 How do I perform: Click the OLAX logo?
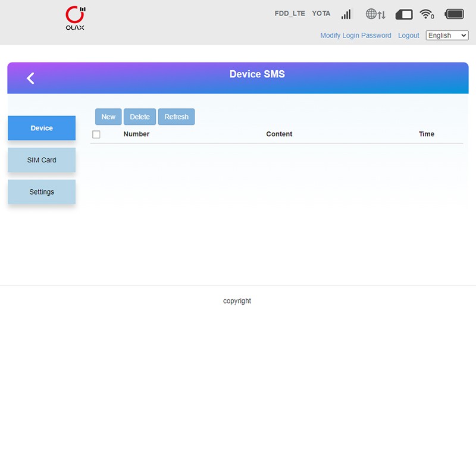(x=75, y=18)
